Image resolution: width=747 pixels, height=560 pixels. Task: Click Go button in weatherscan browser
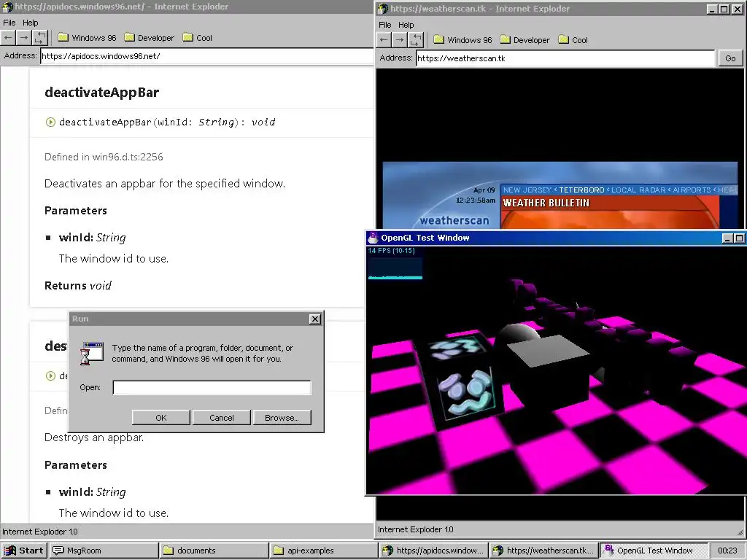730,58
